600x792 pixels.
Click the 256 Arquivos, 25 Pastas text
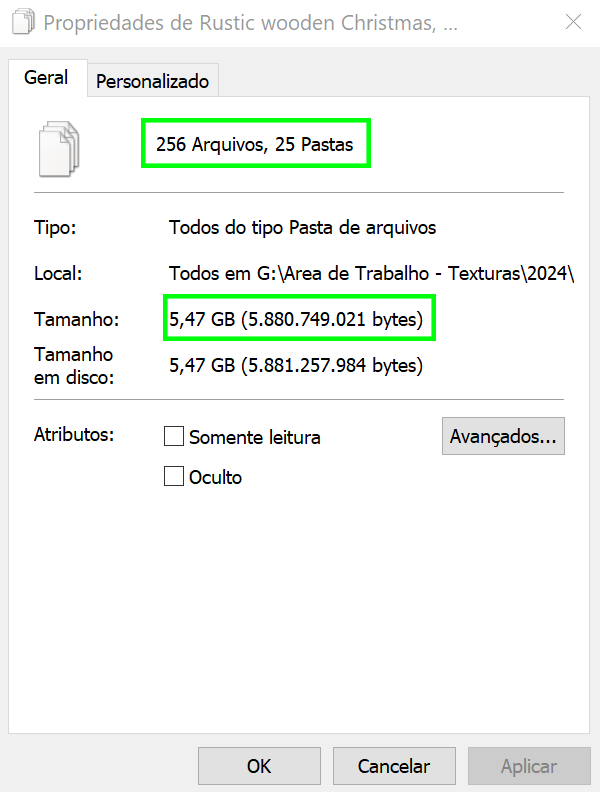255,144
